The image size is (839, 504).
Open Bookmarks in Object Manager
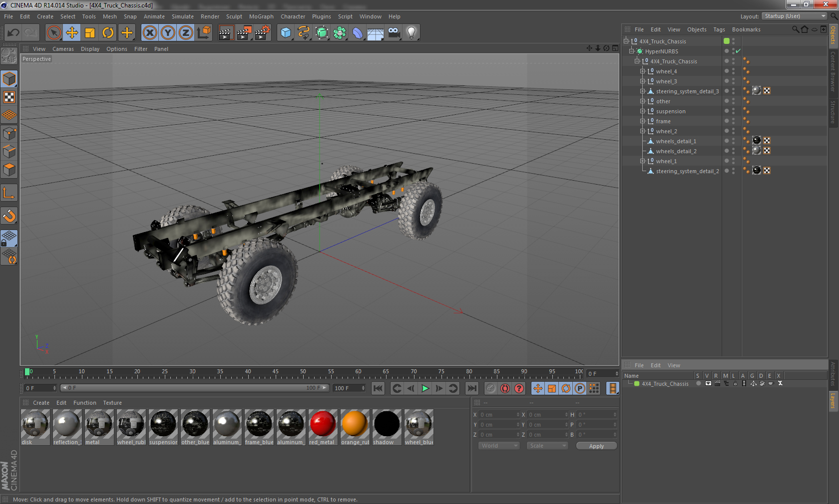click(x=746, y=29)
